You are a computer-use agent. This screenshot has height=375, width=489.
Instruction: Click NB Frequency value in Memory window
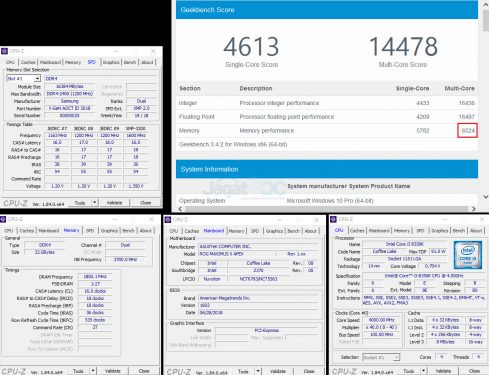point(125,259)
